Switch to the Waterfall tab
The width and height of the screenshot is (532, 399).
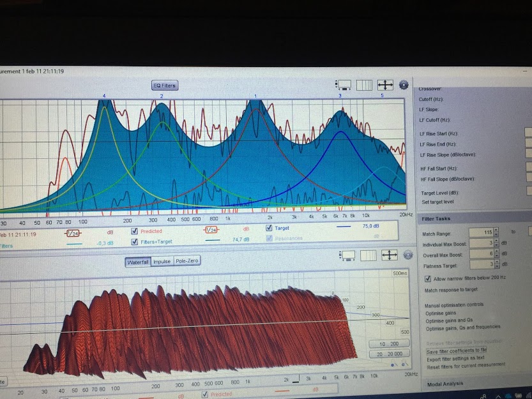coord(138,262)
